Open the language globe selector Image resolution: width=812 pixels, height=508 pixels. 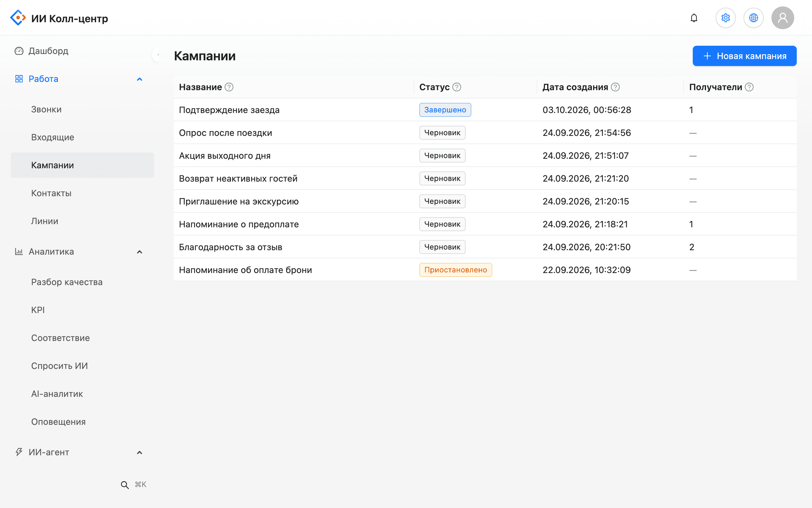[x=753, y=18]
